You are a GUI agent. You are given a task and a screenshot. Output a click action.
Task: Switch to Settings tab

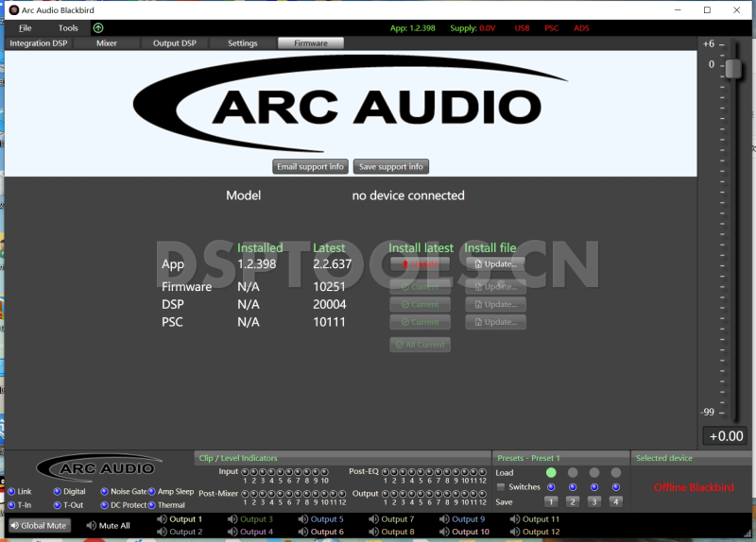pyautogui.click(x=243, y=42)
